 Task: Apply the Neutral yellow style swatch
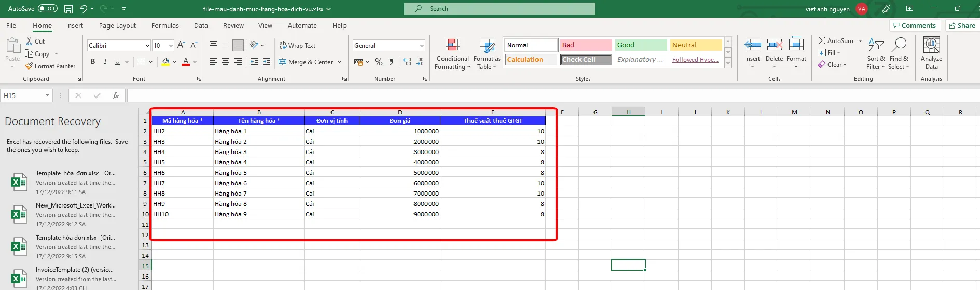[x=696, y=45]
